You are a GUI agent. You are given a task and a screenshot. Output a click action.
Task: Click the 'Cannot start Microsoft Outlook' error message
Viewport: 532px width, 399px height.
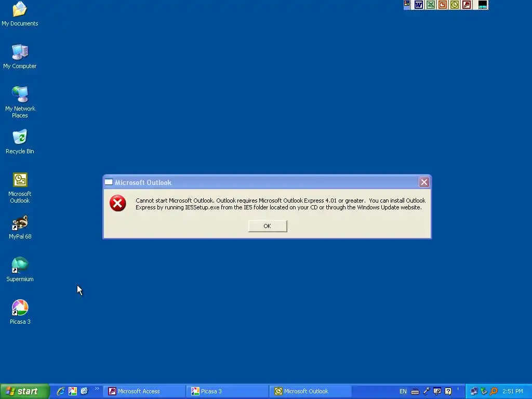click(280, 204)
